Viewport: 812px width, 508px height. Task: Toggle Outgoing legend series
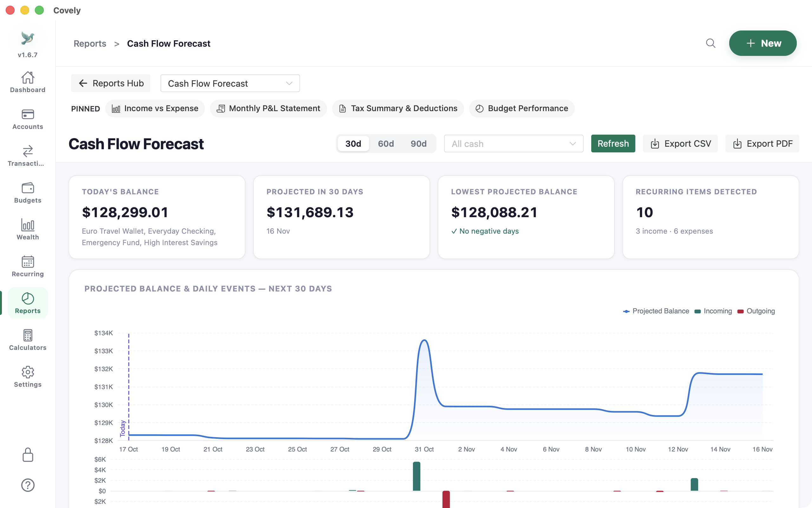click(x=756, y=311)
